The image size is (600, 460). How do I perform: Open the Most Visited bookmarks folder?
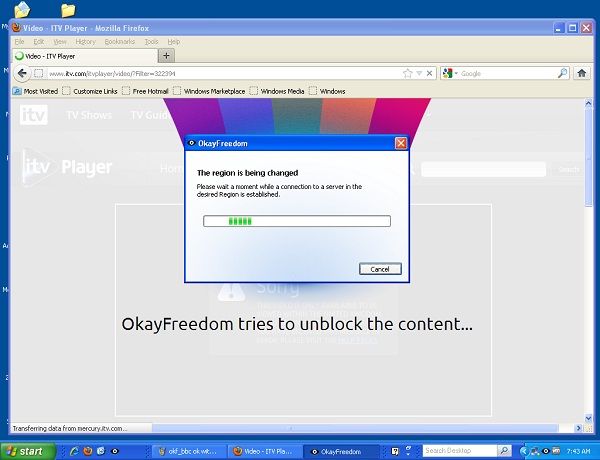tap(35, 91)
